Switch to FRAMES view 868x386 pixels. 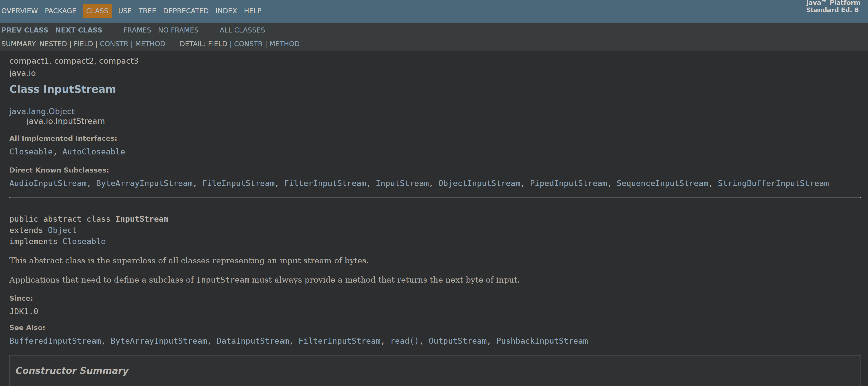[137, 30]
